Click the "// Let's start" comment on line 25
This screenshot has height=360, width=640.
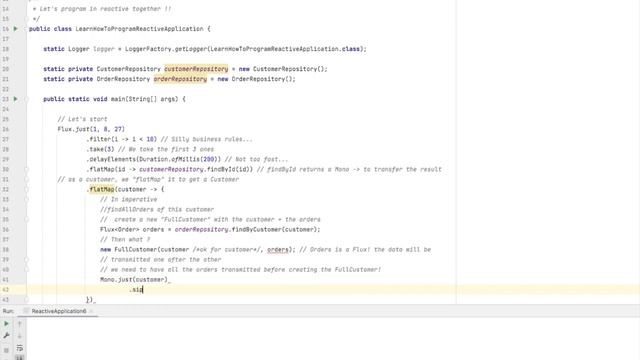pyautogui.click(x=82, y=119)
